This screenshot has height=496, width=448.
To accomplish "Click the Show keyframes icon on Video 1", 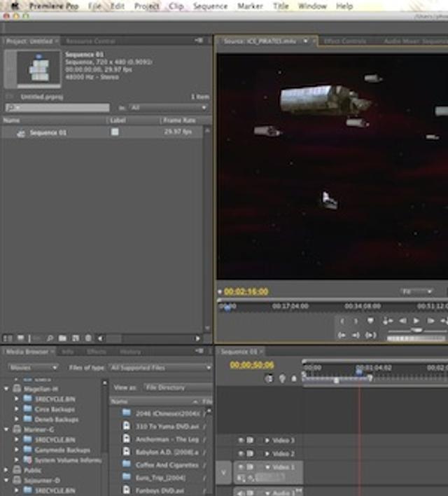I will click(x=252, y=478).
